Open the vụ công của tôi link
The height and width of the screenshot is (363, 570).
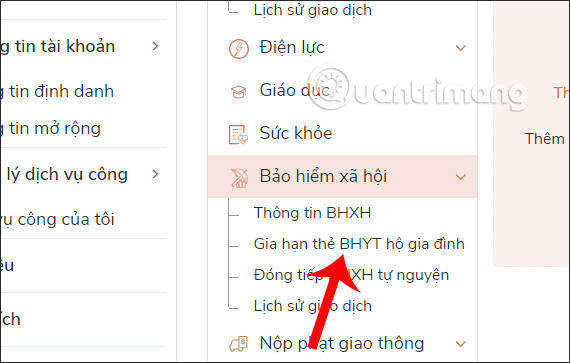pos(57,219)
